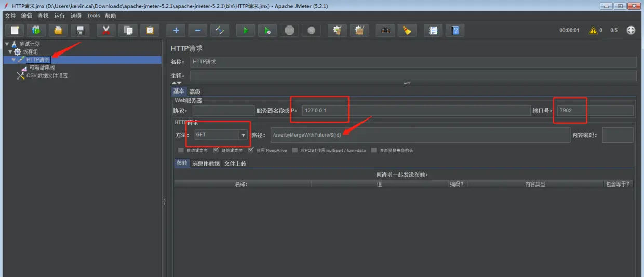Image resolution: width=644 pixels, height=277 pixels.
Task: Click the small collapse arrows below 注释
Action: (177, 83)
